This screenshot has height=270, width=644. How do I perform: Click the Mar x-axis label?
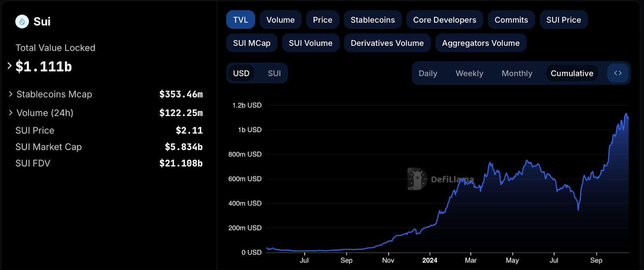click(471, 260)
